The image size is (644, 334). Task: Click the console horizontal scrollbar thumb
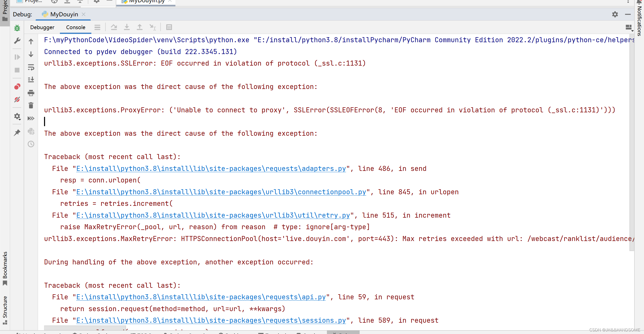[85, 328]
